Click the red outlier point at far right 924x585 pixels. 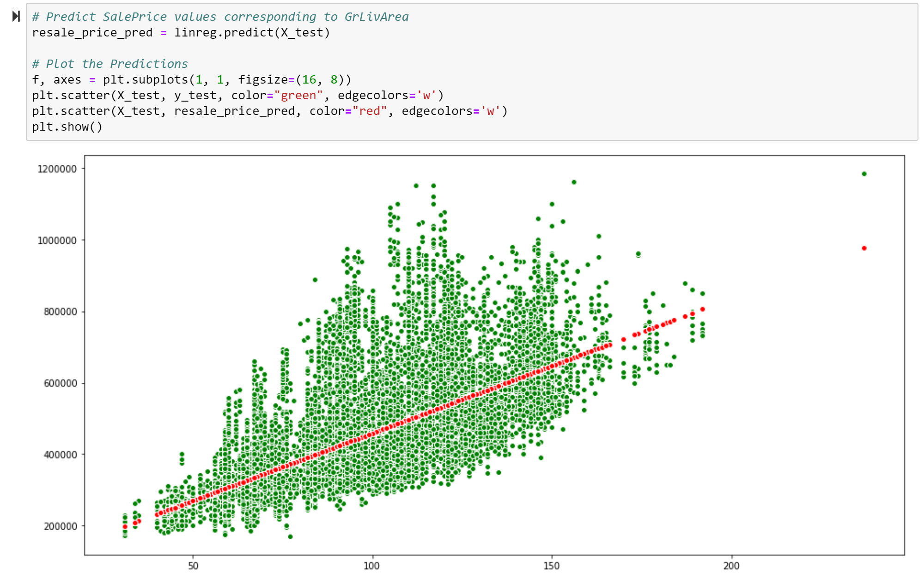tap(864, 248)
